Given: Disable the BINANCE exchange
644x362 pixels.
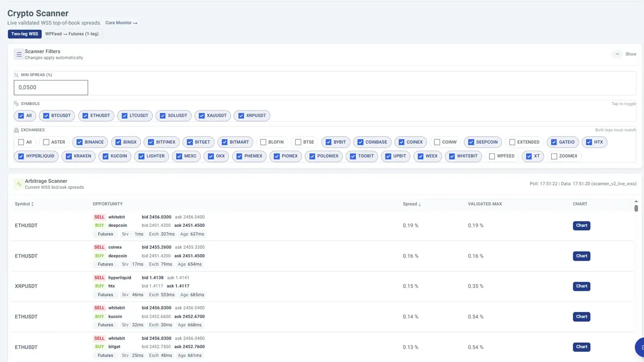Looking at the screenshot, I should point(79,142).
